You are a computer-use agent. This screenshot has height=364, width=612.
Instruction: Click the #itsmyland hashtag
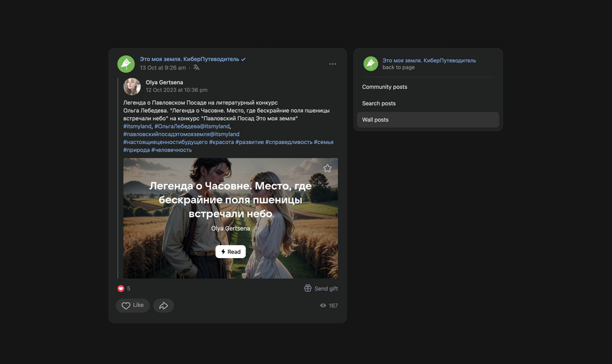[137, 126]
